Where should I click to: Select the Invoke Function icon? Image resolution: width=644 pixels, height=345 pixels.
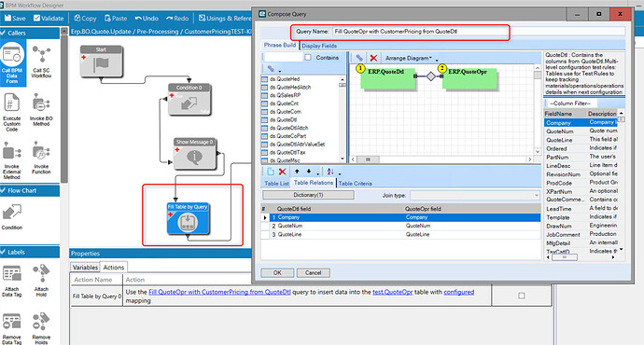[41, 158]
